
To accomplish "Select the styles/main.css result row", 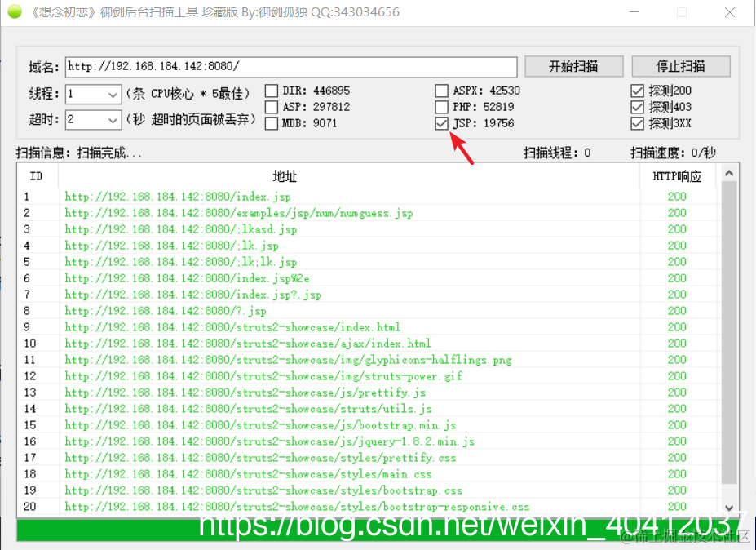I will 369,474.
